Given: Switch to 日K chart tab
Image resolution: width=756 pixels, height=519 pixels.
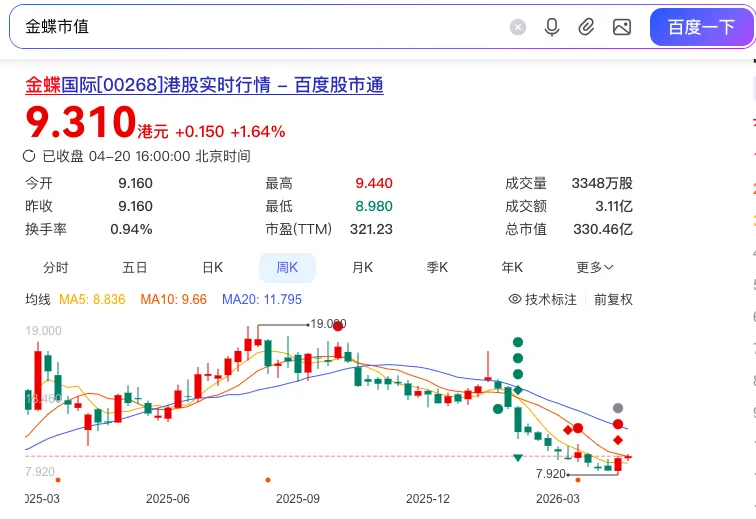Looking at the screenshot, I should coord(213,267).
